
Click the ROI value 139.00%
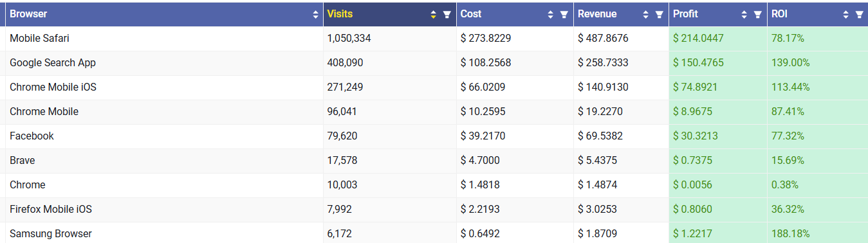pyautogui.click(x=791, y=63)
